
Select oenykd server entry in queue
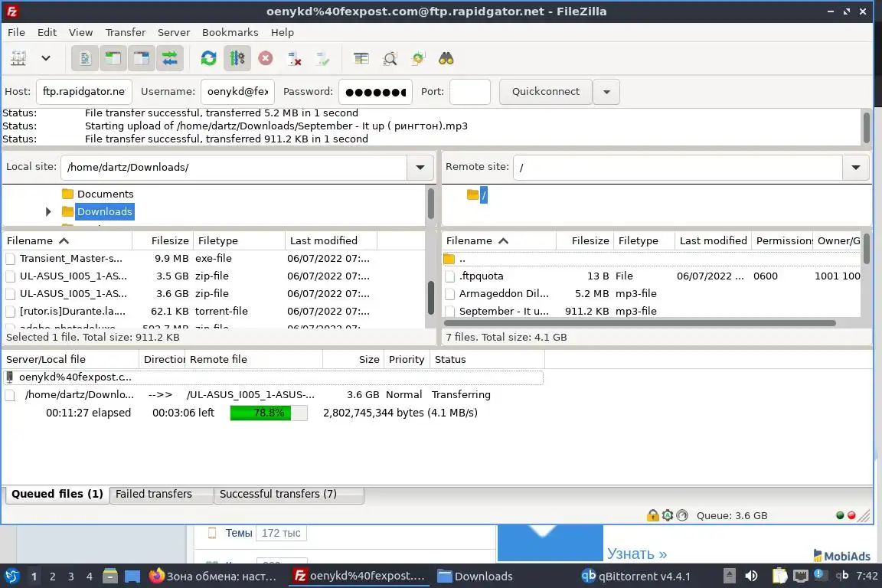tap(273, 377)
